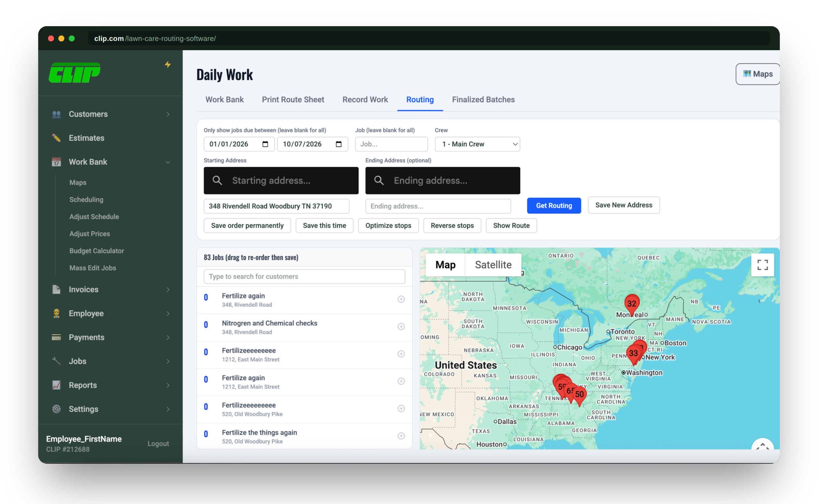The height and width of the screenshot is (504, 818).
Task: Open Adjust Prices under Work Bank
Action: click(90, 234)
